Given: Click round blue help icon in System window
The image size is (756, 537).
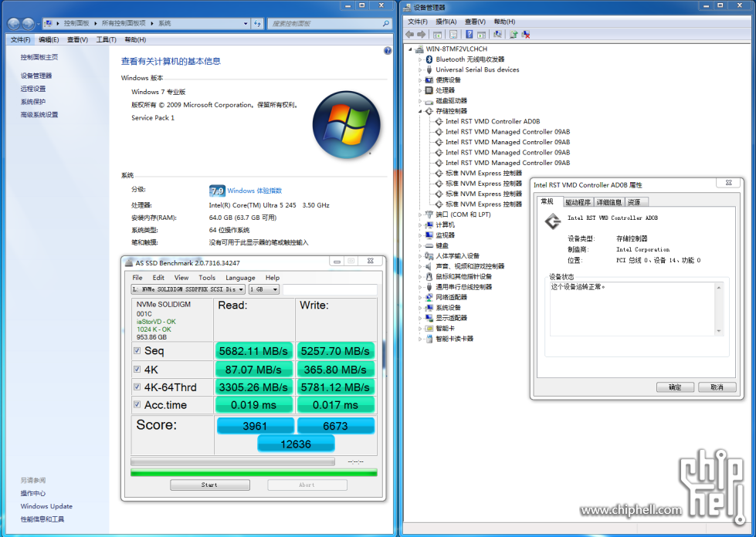Looking at the screenshot, I should coord(388,51).
